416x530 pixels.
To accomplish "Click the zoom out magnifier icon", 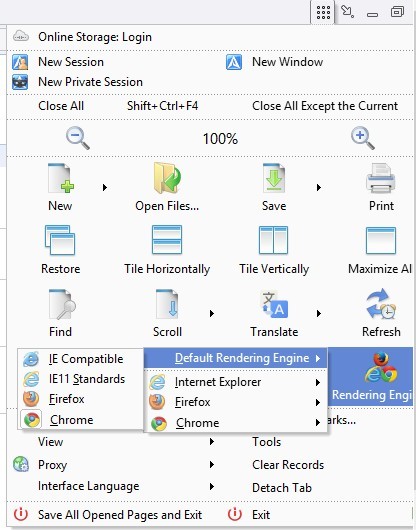I will [78, 138].
